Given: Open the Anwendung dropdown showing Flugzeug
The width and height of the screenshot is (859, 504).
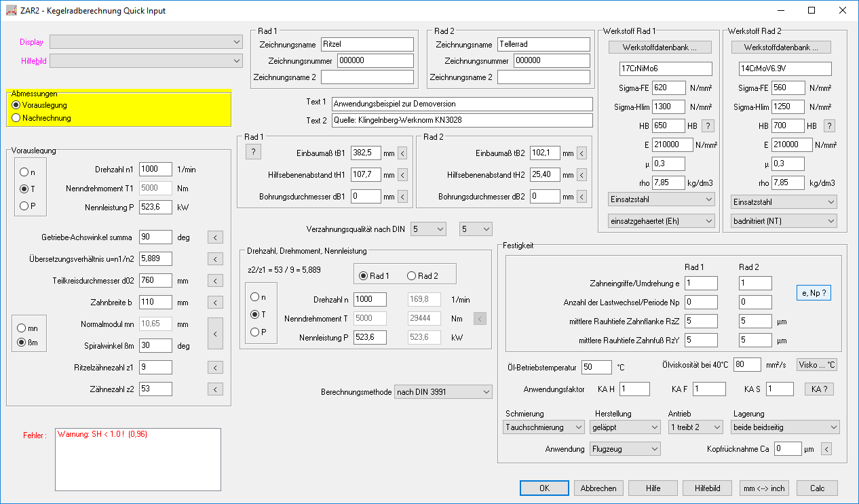Looking at the screenshot, I should coord(625,449).
